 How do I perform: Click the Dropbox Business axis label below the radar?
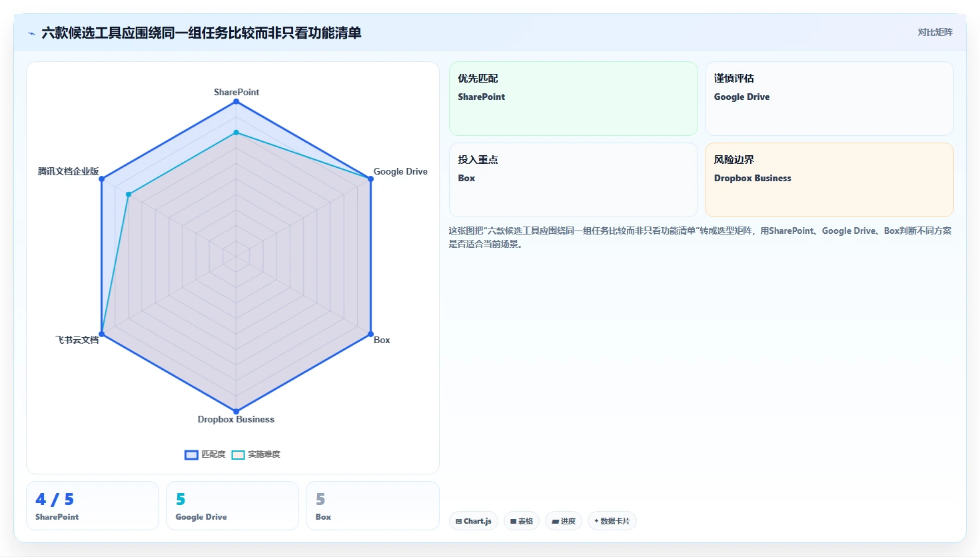point(236,419)
